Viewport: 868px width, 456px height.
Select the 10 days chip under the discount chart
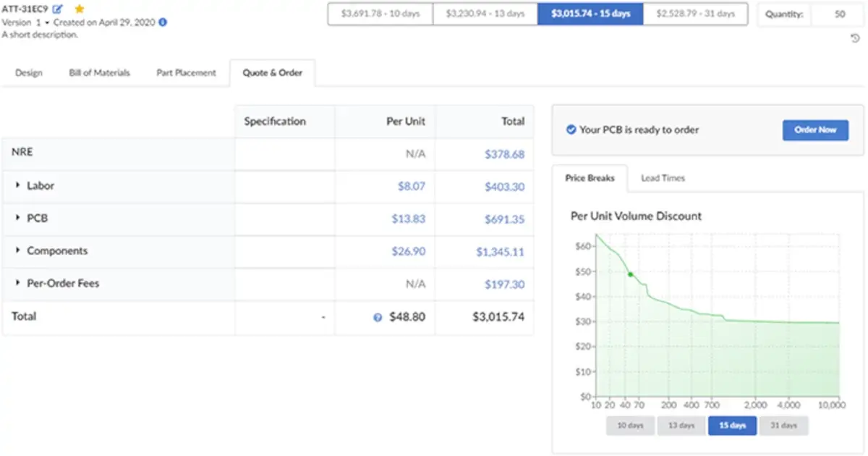point(629,426)
